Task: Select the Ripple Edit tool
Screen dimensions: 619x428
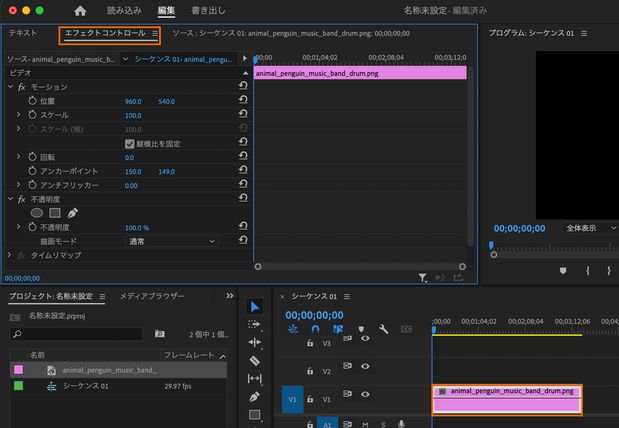Action: (254, 343)
